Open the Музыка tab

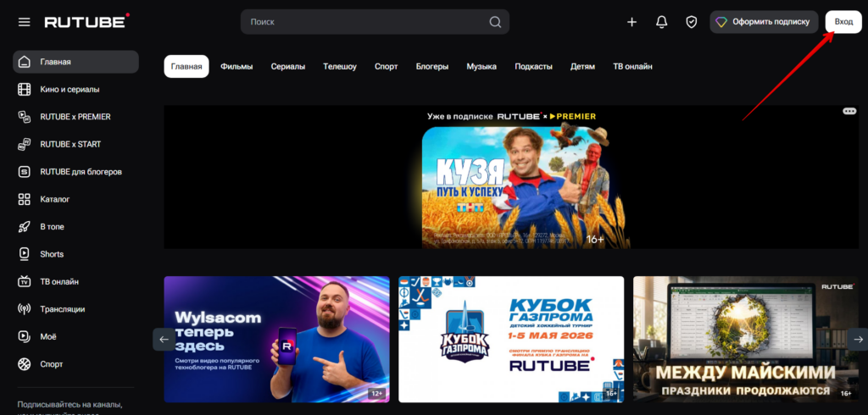(481, 66)
